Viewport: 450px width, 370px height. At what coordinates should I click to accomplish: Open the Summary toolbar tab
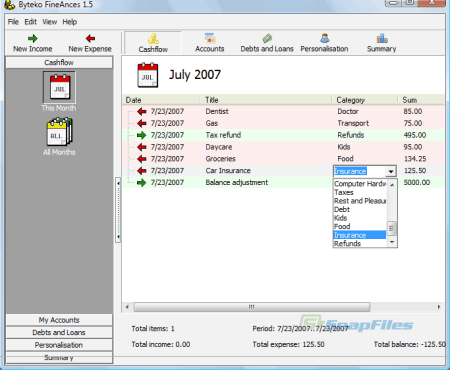(381, 43)
